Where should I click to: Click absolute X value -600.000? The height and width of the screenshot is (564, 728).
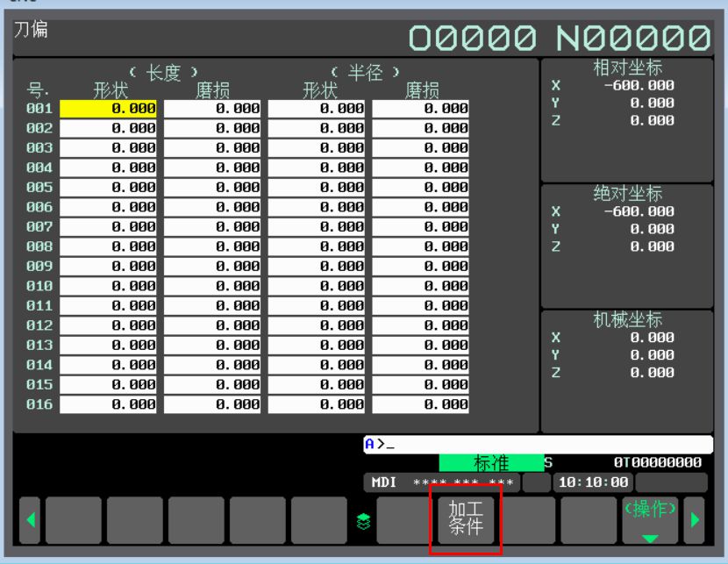(639, 211)
